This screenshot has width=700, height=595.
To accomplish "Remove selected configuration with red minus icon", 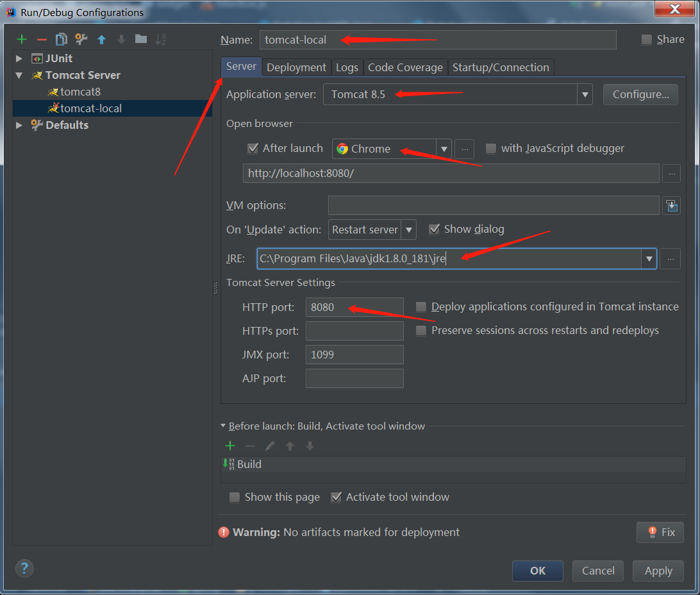I will [42, 40].
